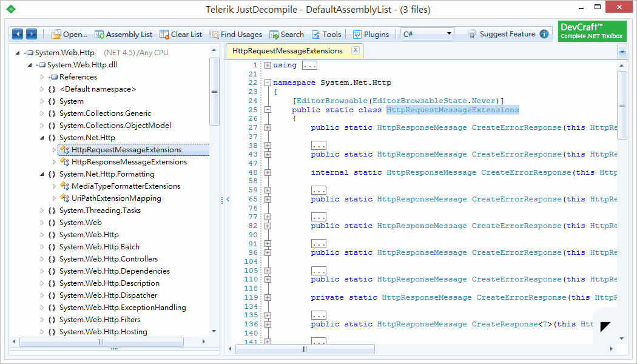
Task: Expand the Default namespace node
Action: (x=42, y=89)
